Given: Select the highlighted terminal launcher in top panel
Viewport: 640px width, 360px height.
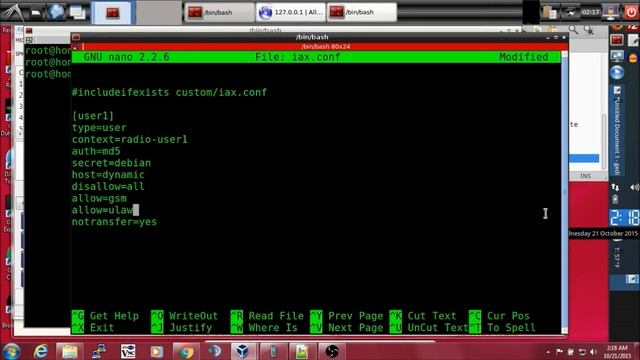Looking at the screenshot, I should 113,12.
